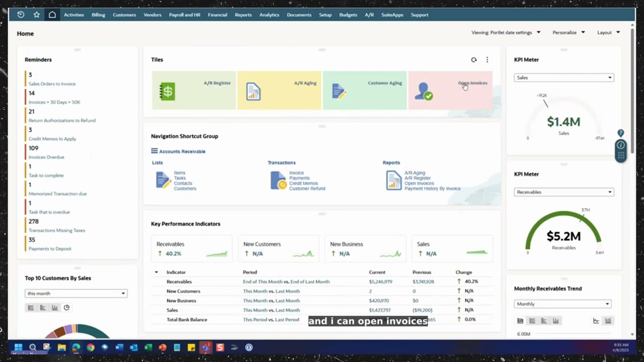Open the Open Invoices tile
The width and height of the screenshot is (644, 362).
[x=450, y=90]
